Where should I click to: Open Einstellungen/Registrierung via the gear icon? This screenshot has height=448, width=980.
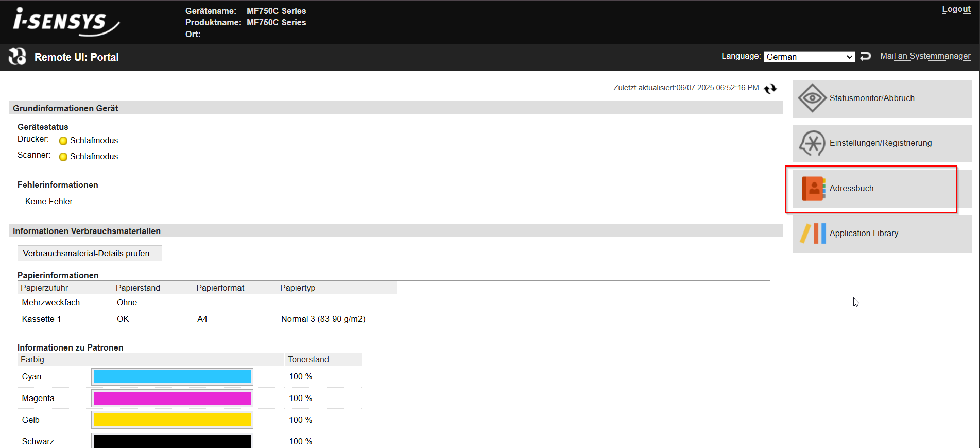[812, 143]
